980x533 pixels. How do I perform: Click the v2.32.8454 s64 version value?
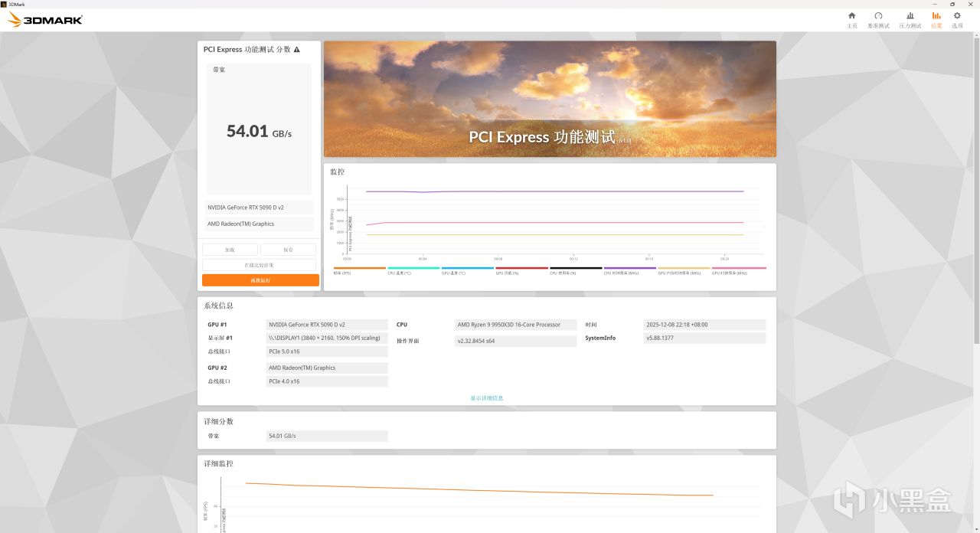point(515,341)
